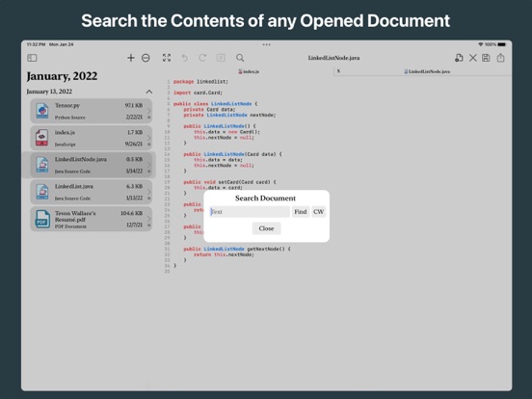Open the chevron on the LinkedListNode.java row
The image size is (532, 399).
pos(149,165)
